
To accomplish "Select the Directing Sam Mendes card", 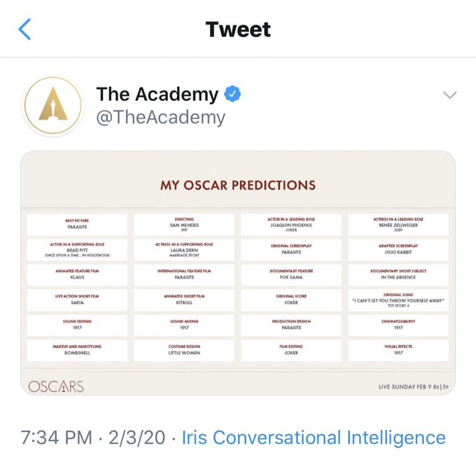I will click(x=184, y=224).
